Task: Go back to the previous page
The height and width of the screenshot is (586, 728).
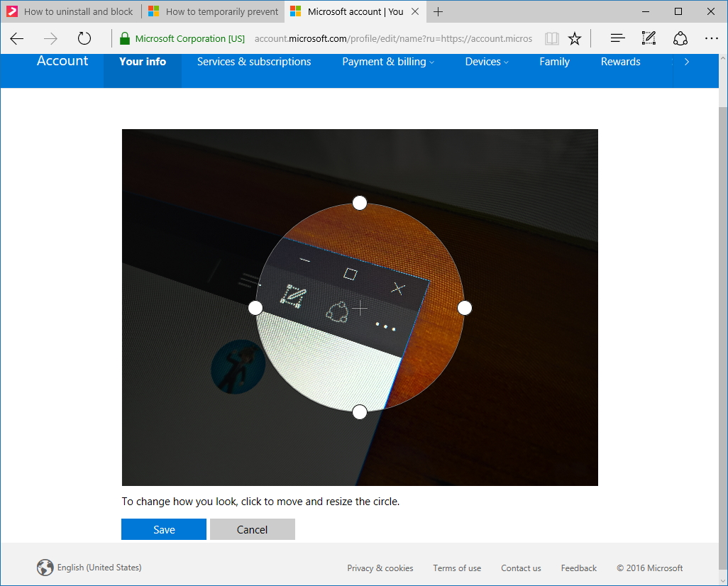Action: pos(17,38)
